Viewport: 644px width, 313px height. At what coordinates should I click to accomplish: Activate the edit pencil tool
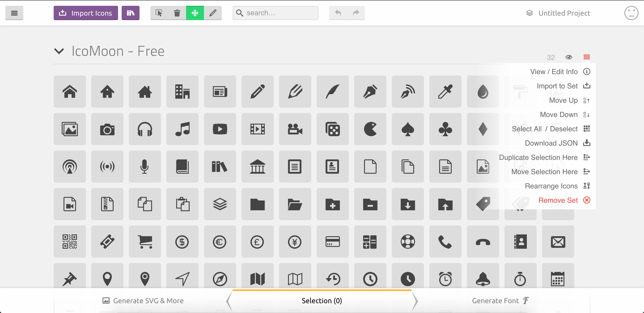(x=213, y=13)
